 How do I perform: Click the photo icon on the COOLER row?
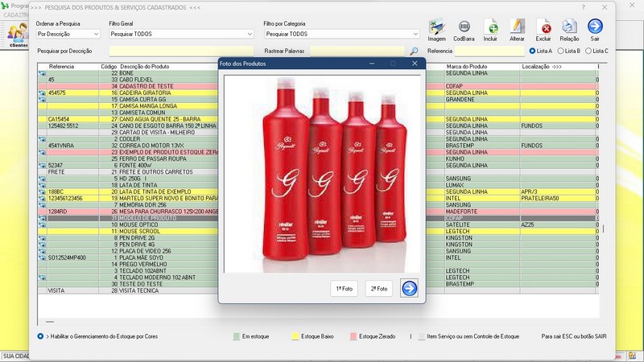point(42,138)
